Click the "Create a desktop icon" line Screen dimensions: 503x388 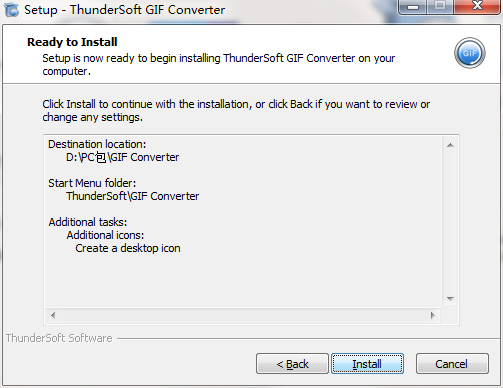pos(128,248)
